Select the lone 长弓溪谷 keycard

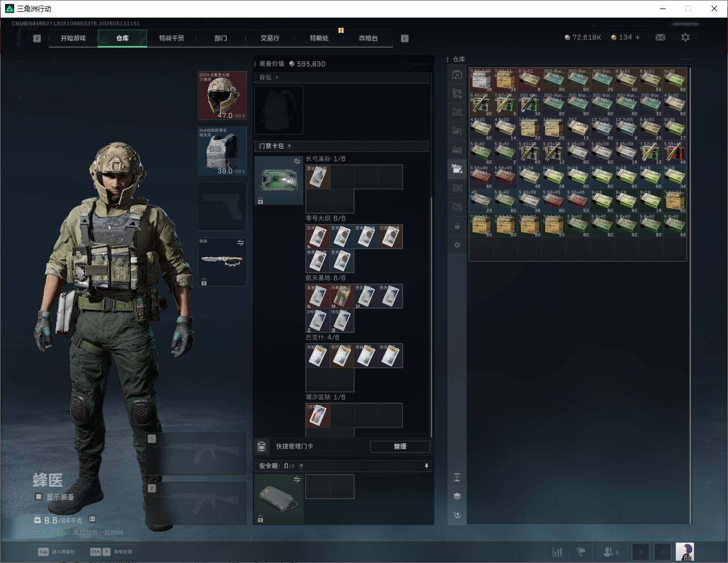coord(318,177)
